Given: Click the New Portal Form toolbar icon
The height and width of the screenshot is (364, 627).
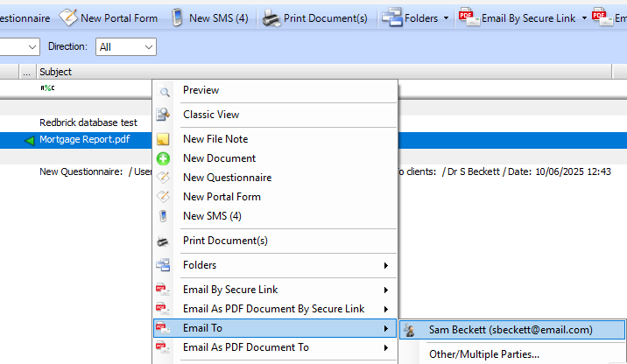Looking at the screenshot, I should (68, 17).
